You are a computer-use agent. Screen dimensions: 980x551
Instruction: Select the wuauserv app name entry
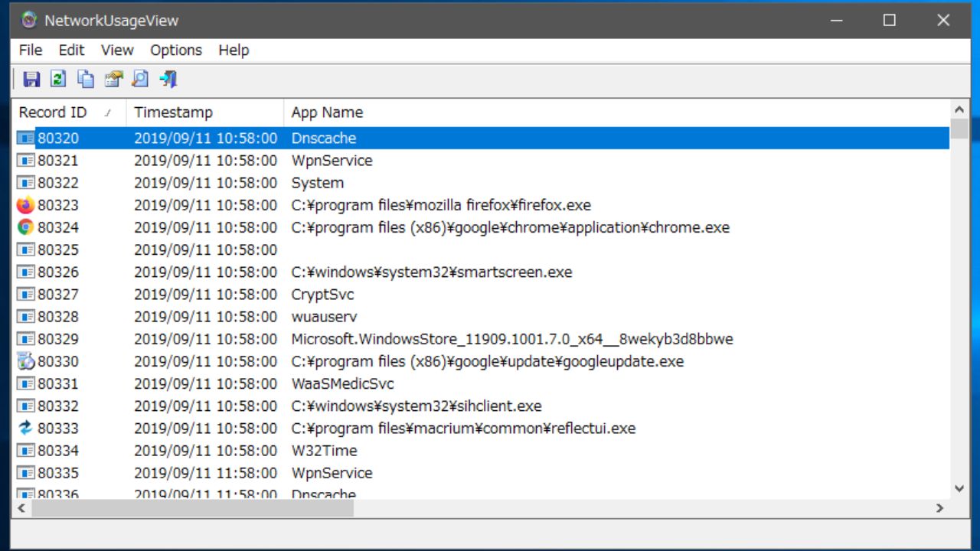[x=324, y=317]
